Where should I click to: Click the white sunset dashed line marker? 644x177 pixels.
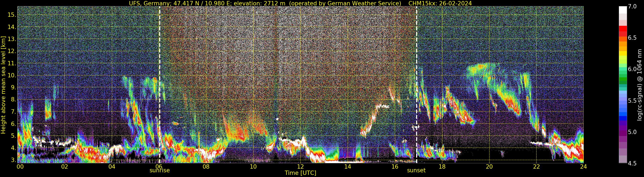pyautogui.click(x=417, y=85)
